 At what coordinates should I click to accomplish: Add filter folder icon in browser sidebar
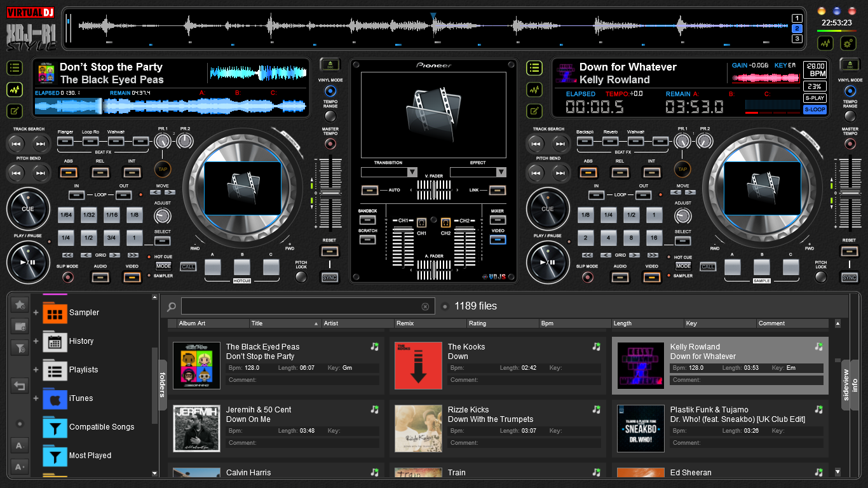(20, 348)
